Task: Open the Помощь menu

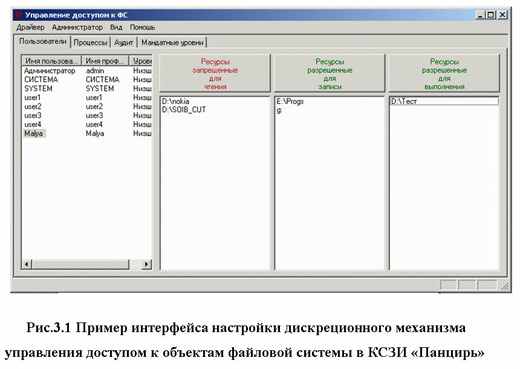Action: point(142,27)
